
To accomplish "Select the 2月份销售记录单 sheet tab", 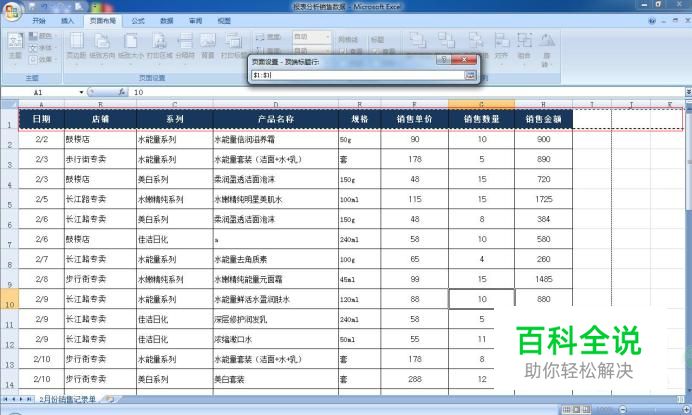I will pyautogui.click(x=68, y=399).
